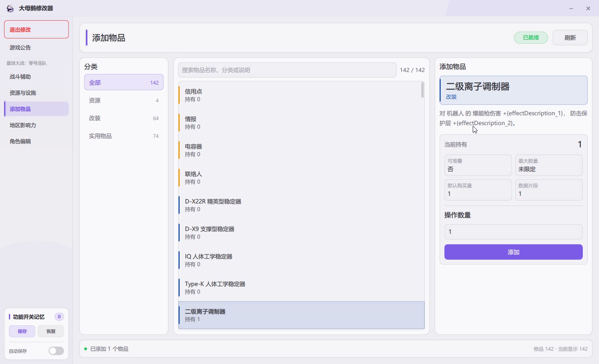Click the 已就绪 status badge
Viewport: 599px width, 364px height.
[x=531, y=38]
